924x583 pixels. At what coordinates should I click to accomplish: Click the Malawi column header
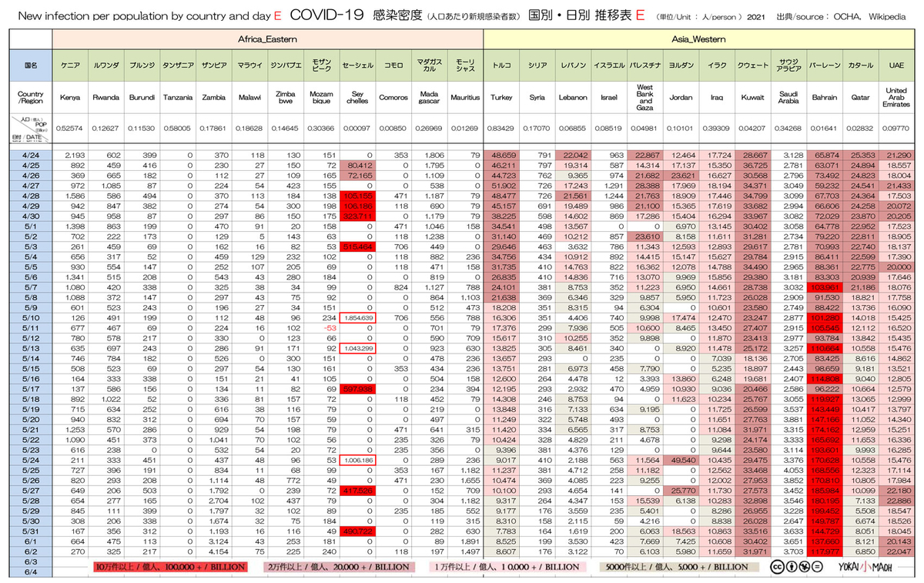tap(249, 98)
